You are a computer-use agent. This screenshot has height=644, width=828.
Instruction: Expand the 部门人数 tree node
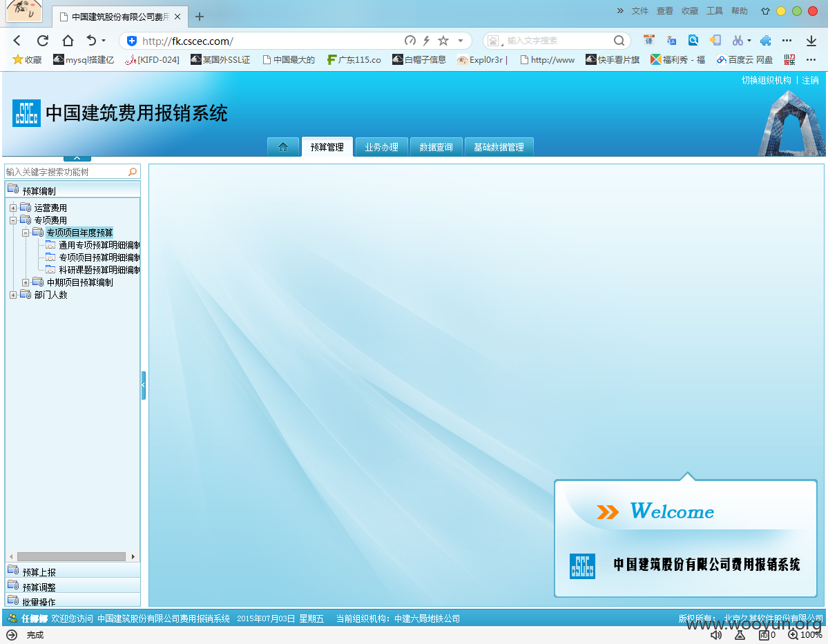click(x=13, y=295)
